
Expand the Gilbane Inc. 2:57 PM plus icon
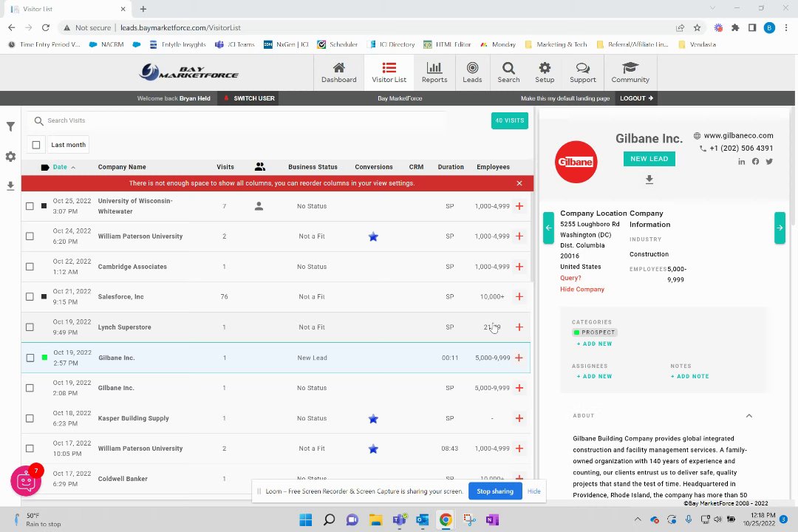click(x=519, y=358)
